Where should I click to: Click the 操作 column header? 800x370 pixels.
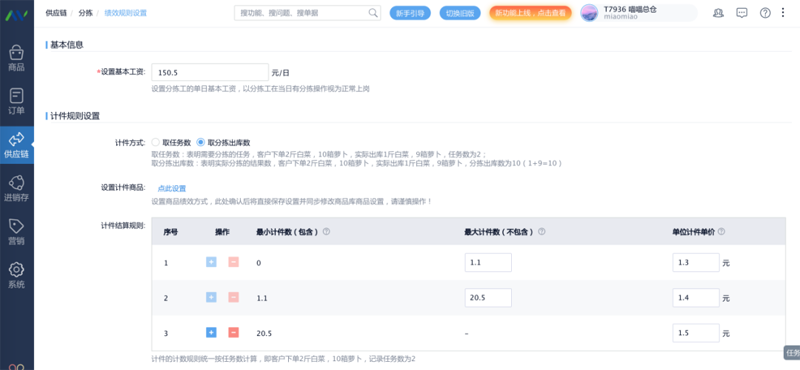click(x=222, y=232)
